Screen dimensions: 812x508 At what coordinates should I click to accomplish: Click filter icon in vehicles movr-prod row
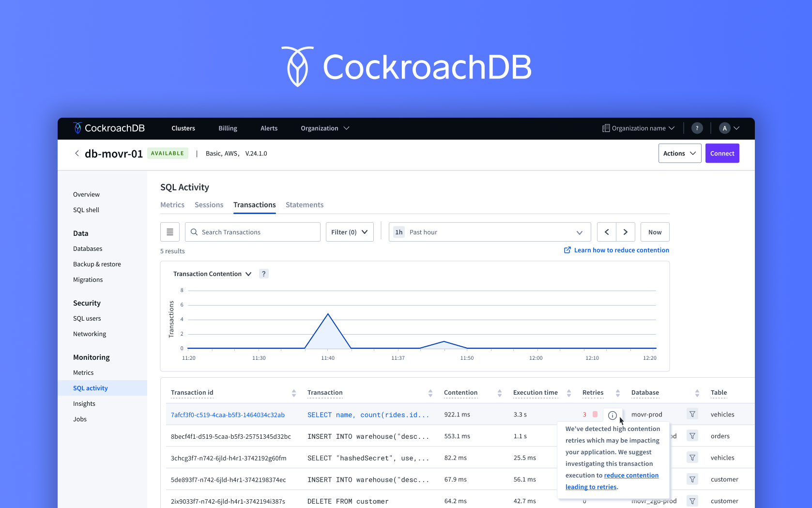pyautogui.click(x=692, y=414)
